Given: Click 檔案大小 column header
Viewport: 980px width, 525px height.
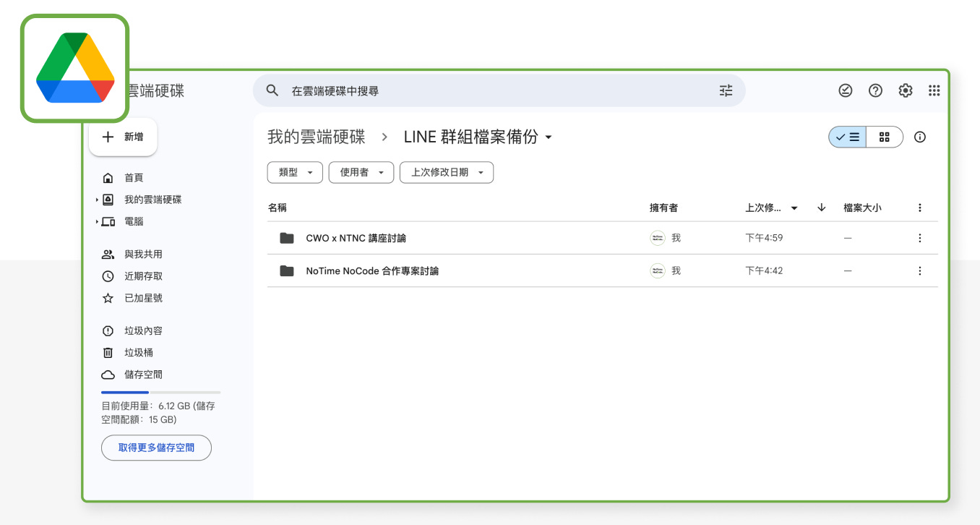Looking at the screenshot, I should coord(862,208).
